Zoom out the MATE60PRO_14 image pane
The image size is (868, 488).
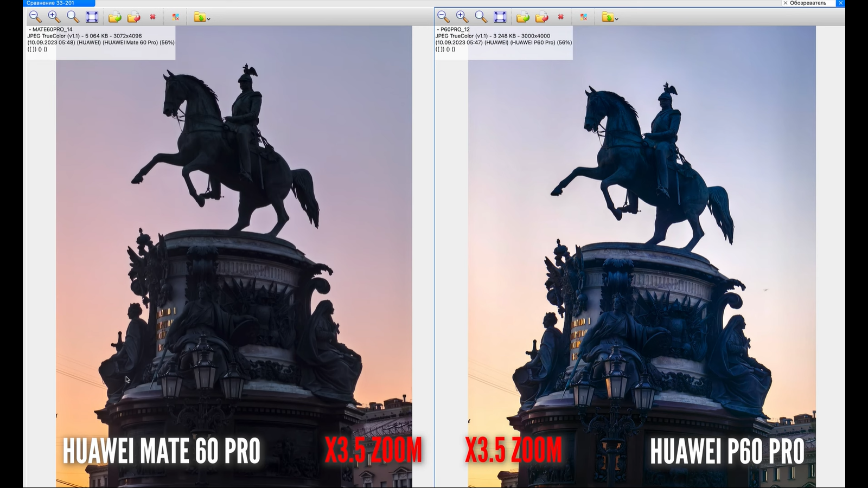pyautogui.click(x=35, y=17)
